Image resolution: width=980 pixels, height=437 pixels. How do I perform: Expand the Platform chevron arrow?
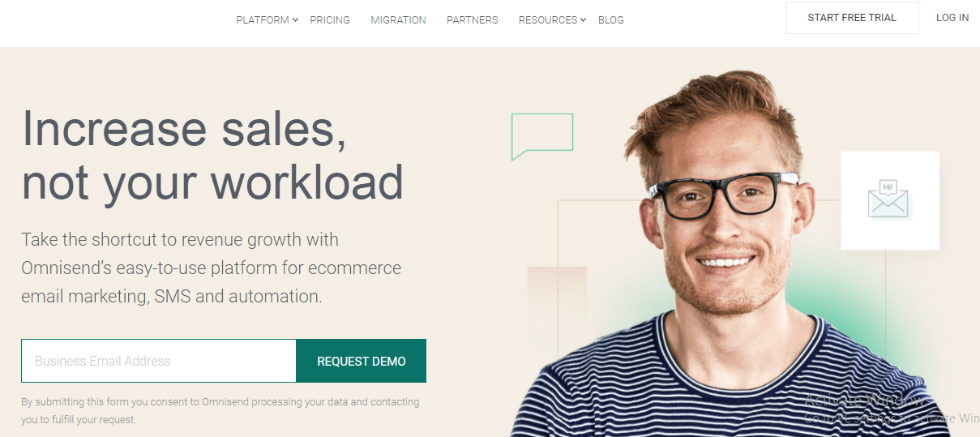[296, 19]
